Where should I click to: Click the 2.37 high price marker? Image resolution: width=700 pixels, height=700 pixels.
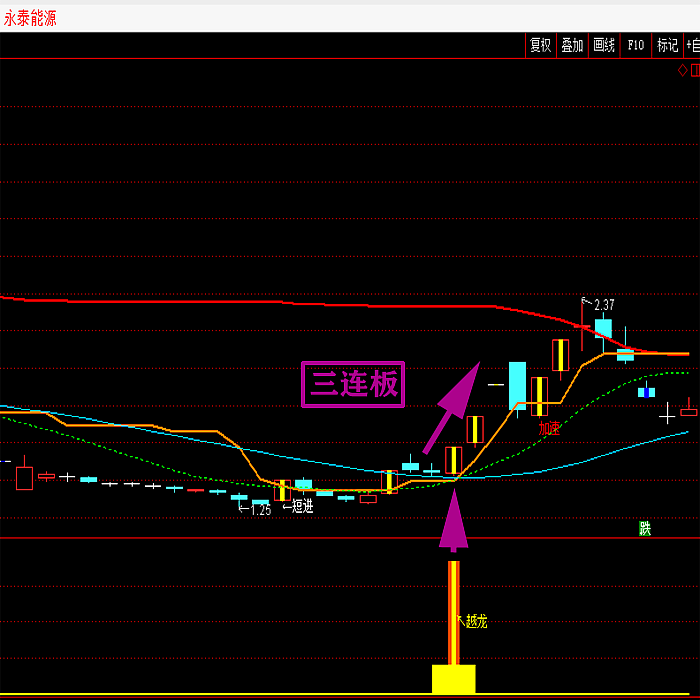604,305
